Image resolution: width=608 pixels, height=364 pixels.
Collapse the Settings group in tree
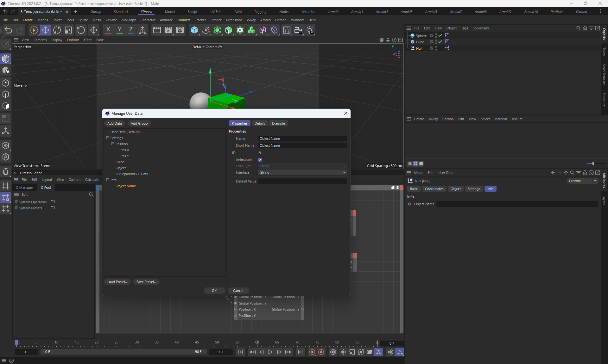(108, 138)
